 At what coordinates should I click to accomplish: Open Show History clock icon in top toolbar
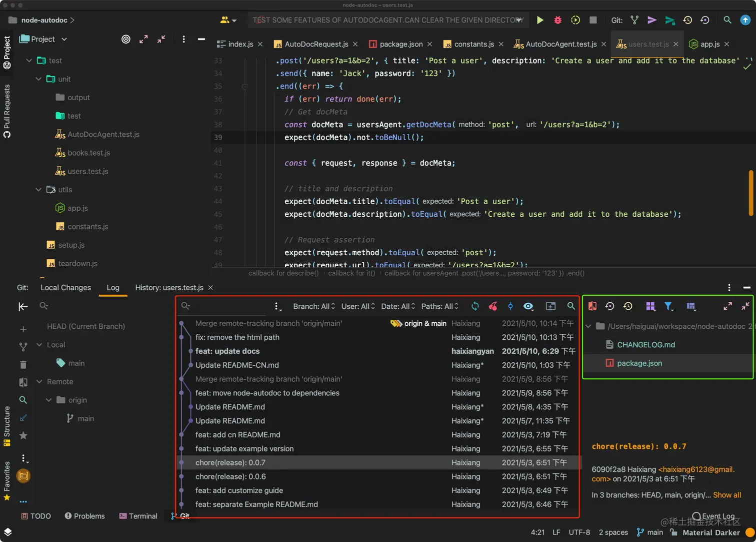click(687, 20)
